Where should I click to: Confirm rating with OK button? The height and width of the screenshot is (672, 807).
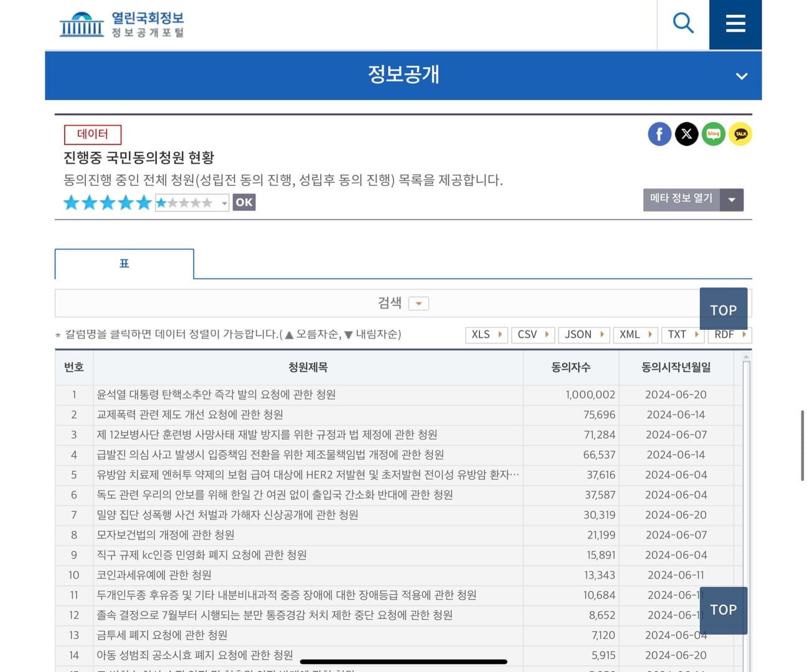coord(244,202)
